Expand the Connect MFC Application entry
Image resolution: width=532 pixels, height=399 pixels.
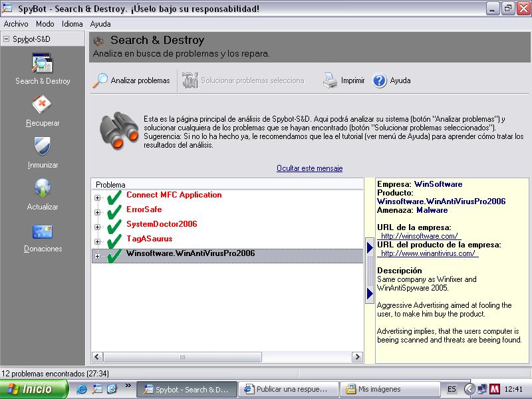[98, 198]
